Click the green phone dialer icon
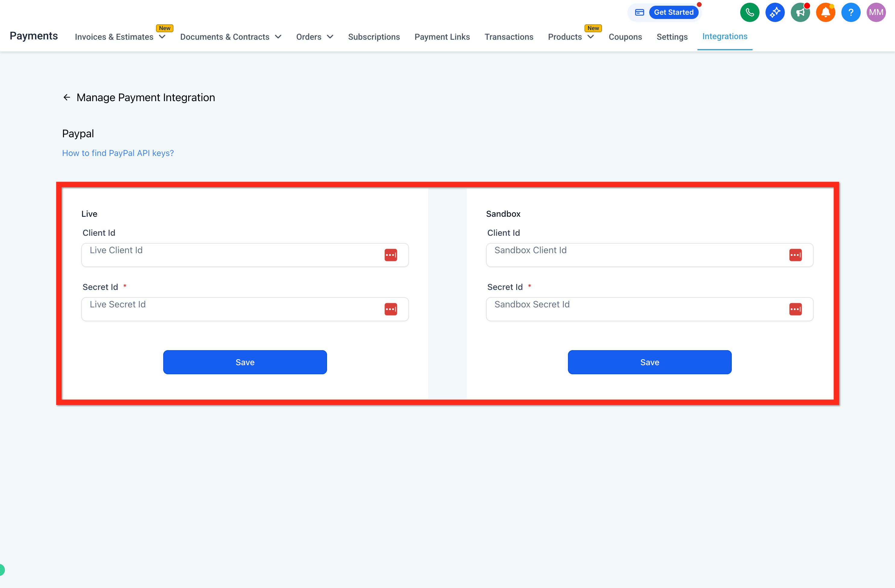This screenshot has height=588, width=895. (x=750, y=12)
